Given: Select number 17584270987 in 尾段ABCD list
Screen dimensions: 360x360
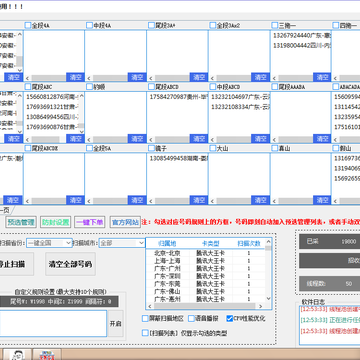Looking at the screenshot, I should pos(178,97).
